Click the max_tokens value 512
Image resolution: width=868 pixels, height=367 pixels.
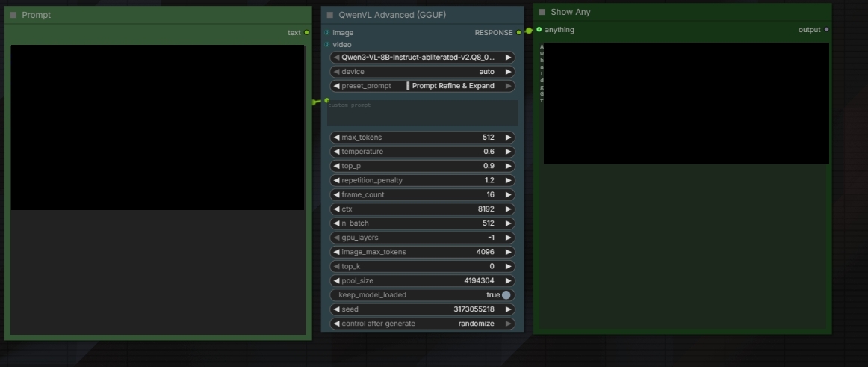point(488,138)
